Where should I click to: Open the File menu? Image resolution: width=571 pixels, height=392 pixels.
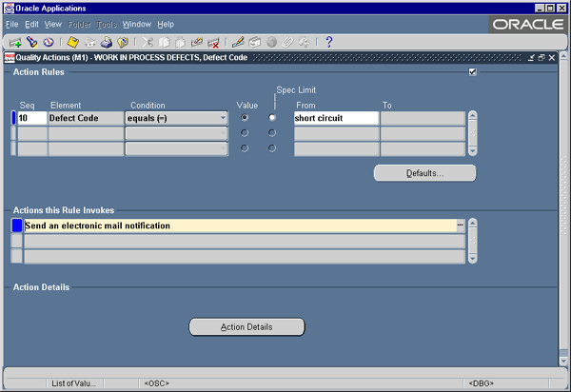[12, 24]
